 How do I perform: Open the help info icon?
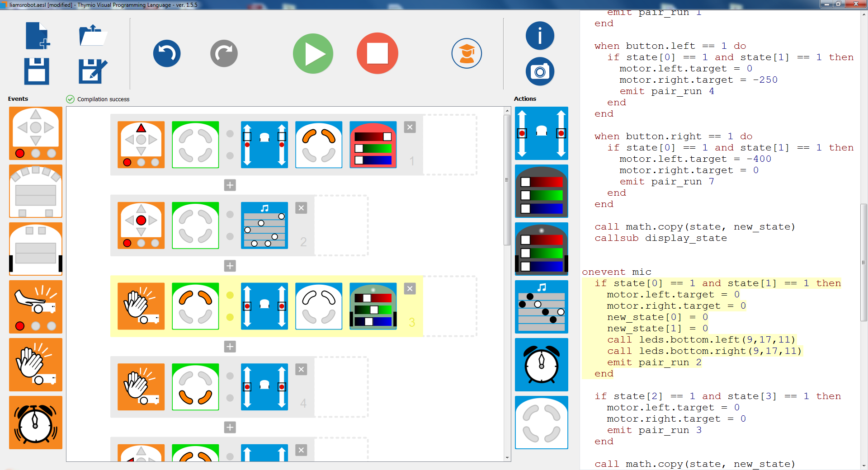[x=540, y=35]
